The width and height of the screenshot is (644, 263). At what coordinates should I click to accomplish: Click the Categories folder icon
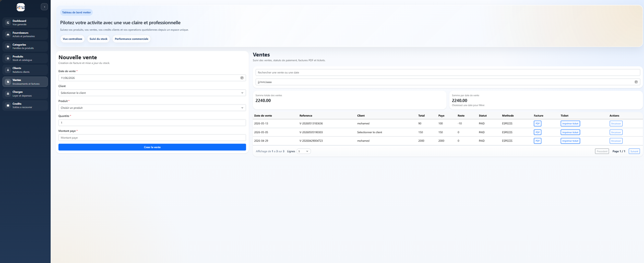pyautogui.click(x=8, y=46)
